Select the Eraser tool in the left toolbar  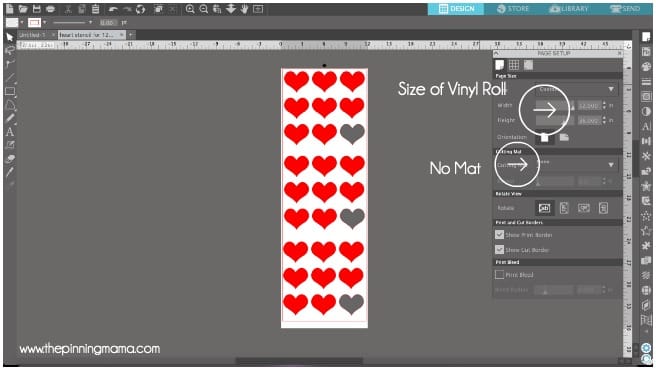click(10, 159)
